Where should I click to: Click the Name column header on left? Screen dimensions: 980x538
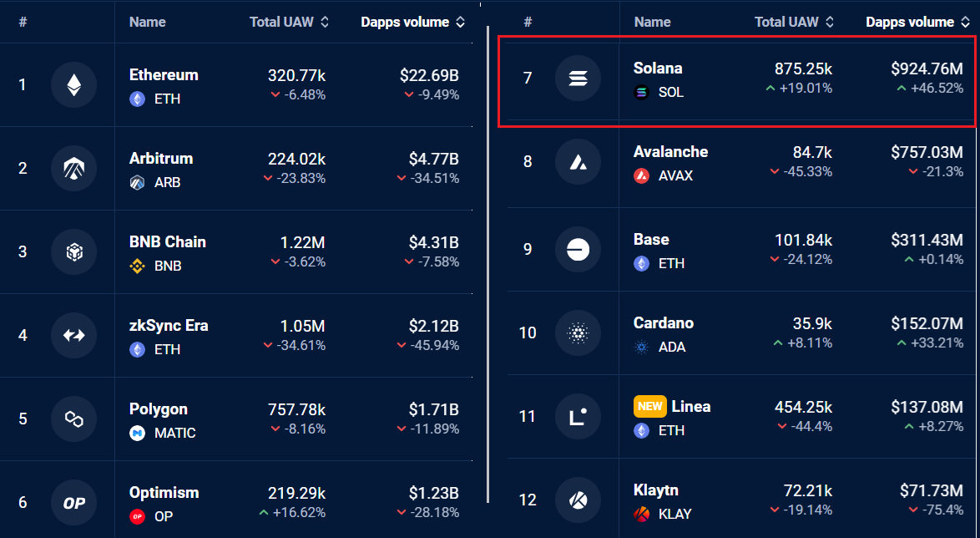click(147, 23)
